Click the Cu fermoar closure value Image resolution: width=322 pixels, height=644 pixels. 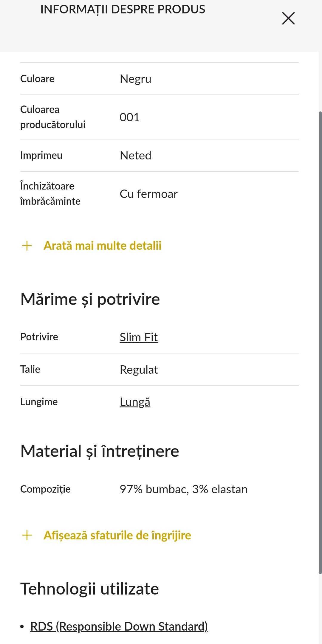(x=148, y=194)
